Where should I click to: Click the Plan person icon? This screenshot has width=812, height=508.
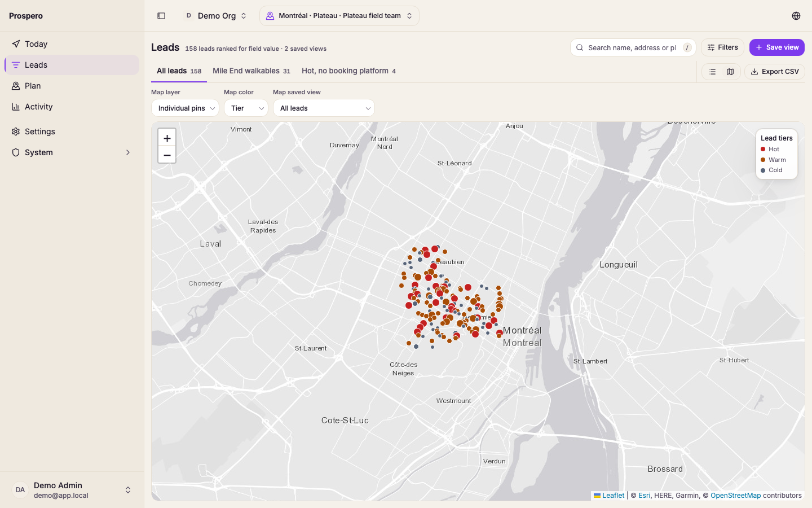point(16,86)
